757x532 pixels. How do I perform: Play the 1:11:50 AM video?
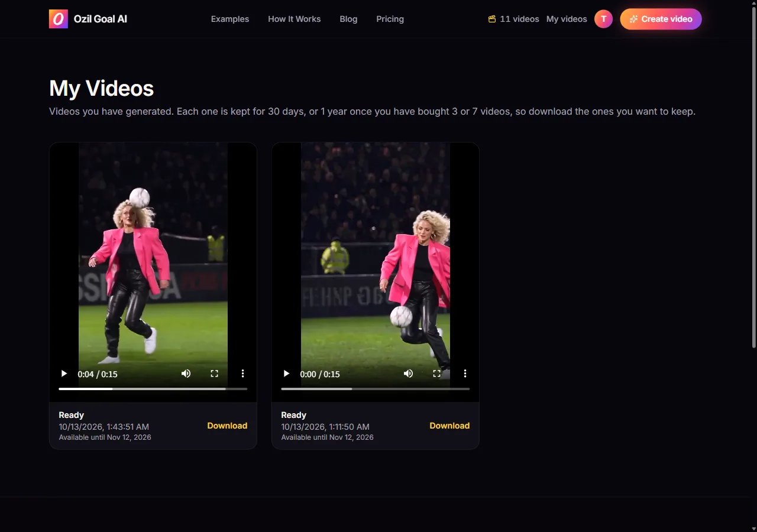(x=286, y=374)
